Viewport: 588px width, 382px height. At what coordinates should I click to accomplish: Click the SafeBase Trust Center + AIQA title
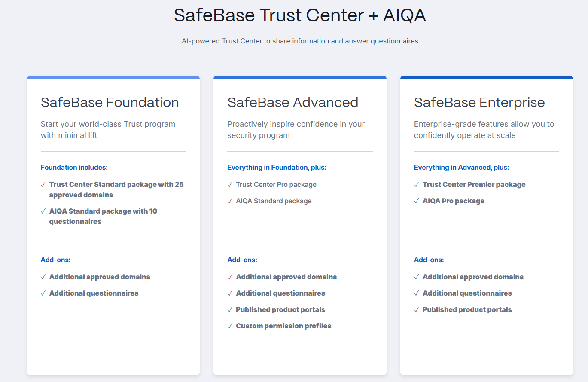(300, 15)
